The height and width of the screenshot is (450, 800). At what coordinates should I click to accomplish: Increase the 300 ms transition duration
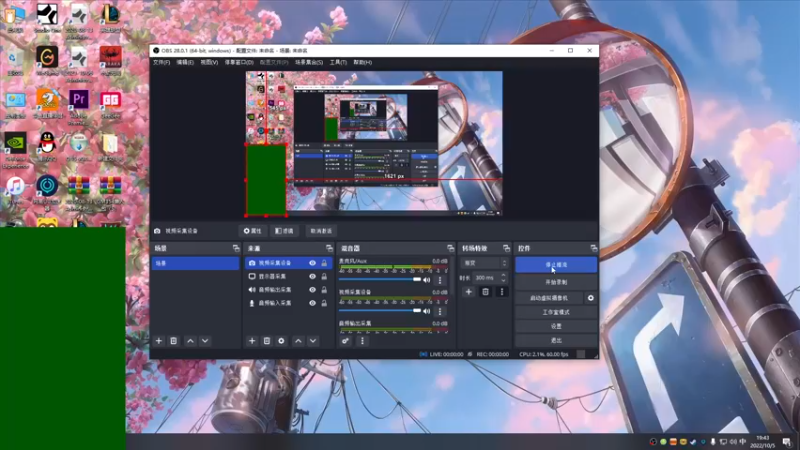coord(504,275)
